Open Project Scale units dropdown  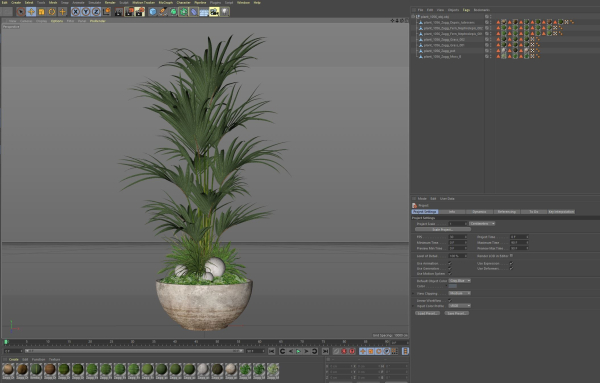pyautogui.click(x=482, y=223)
